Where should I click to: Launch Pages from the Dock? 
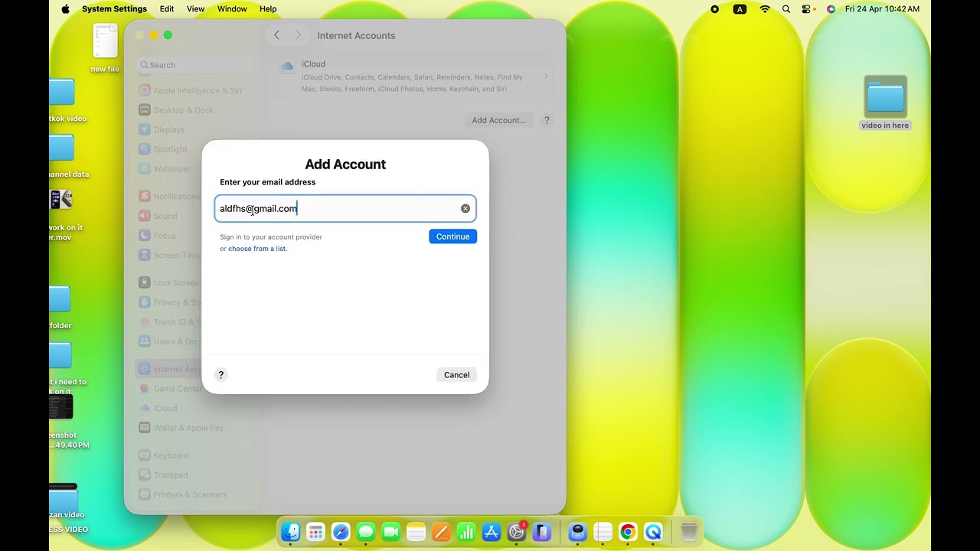point(441,532)
